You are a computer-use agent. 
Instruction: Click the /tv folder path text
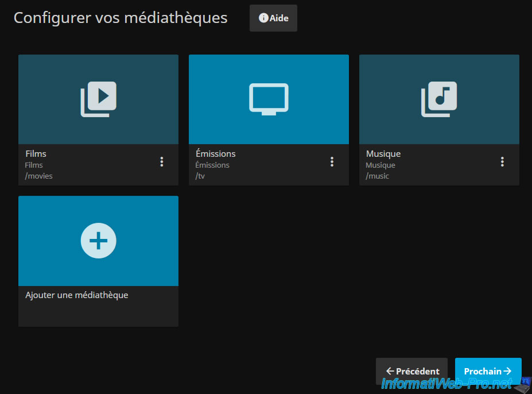click(x=200, y=176)
